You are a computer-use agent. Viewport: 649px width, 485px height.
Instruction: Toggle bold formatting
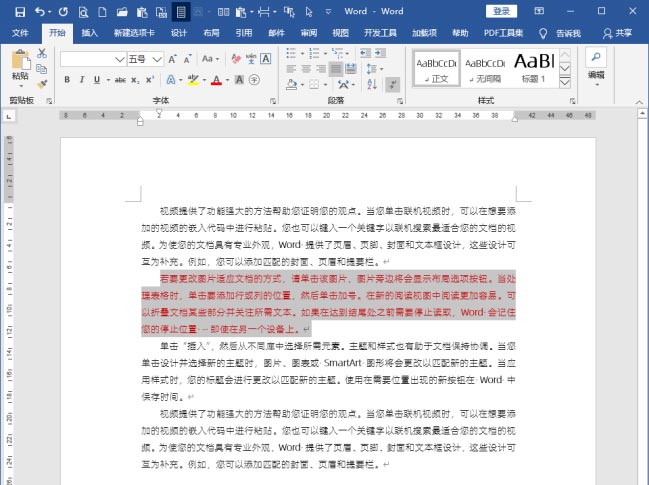tap(67, 79)
